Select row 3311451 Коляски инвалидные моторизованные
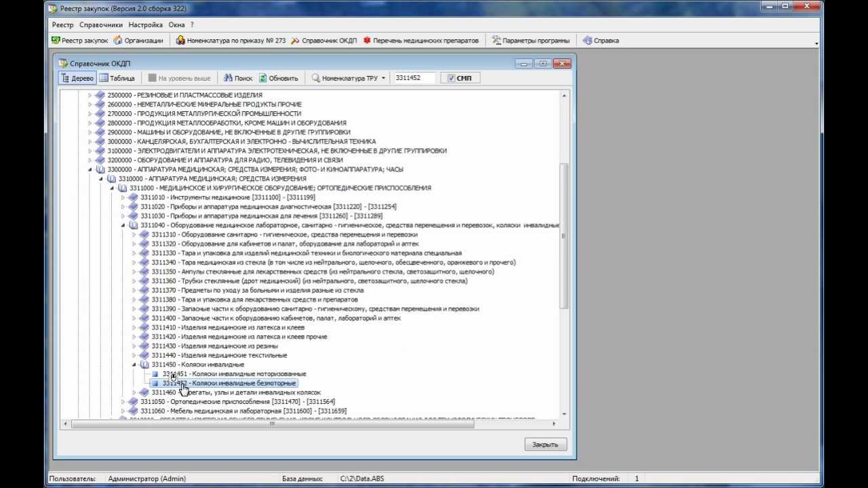868x488 pixels. (234, 374)
